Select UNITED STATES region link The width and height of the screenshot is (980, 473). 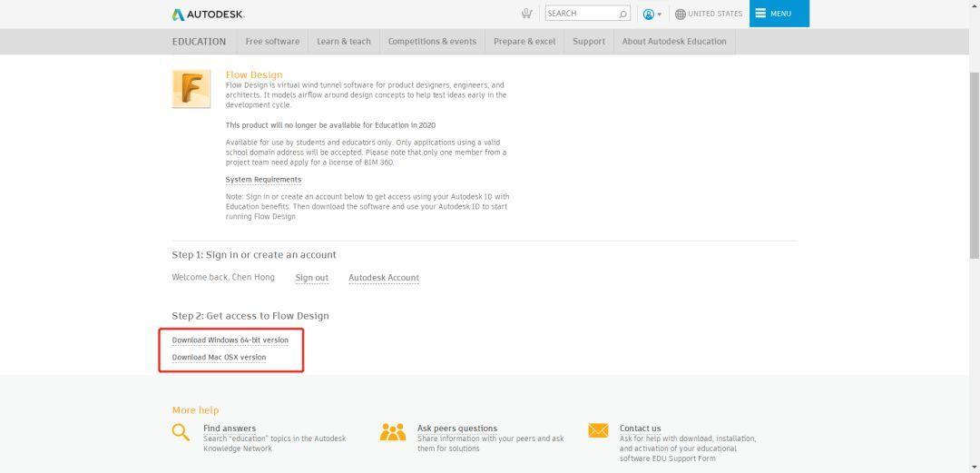click(x=715, y=14)
